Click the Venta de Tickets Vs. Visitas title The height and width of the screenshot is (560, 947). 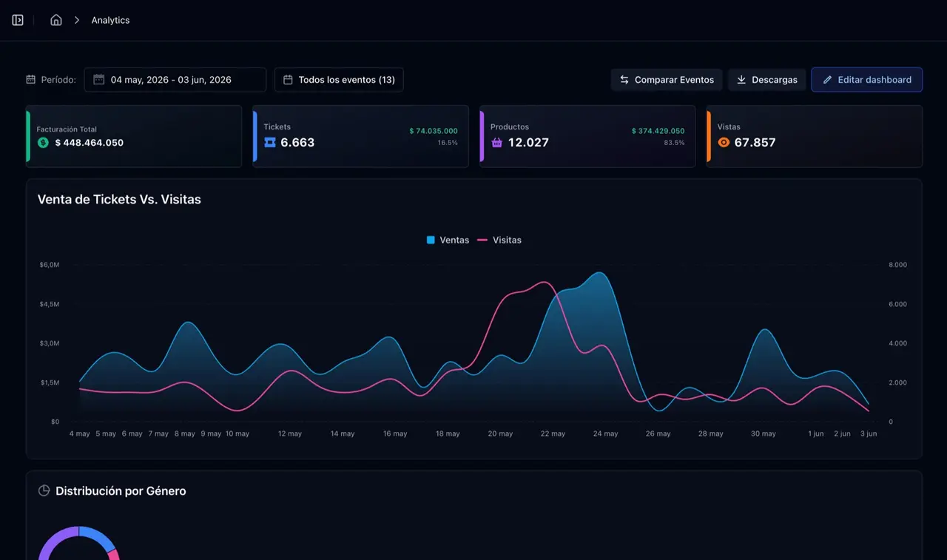(119, 199)
